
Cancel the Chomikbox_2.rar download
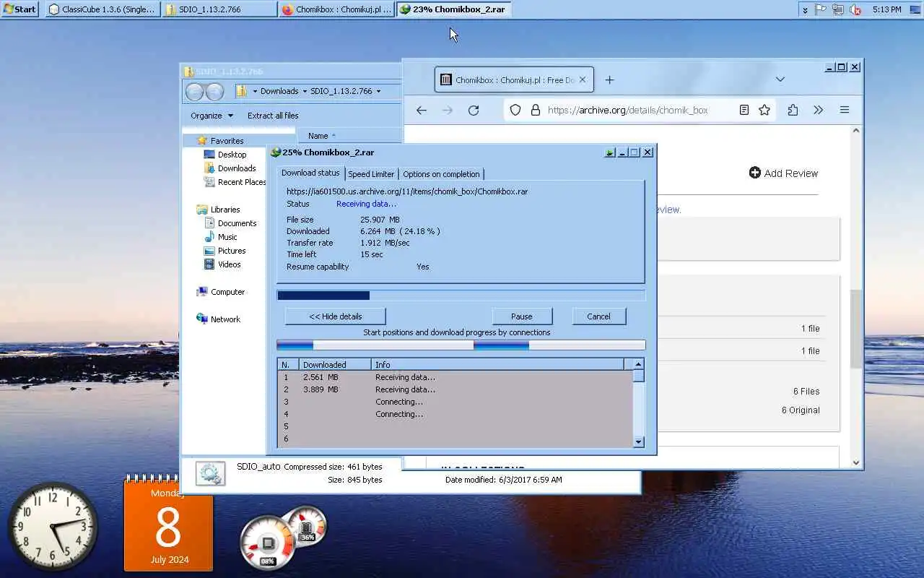point(598,316)
